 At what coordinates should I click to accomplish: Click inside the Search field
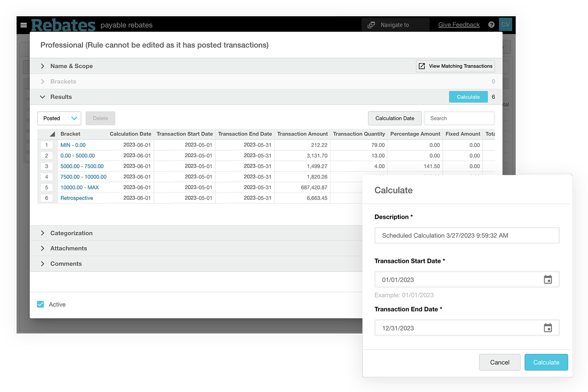click(x=459, y=118)
